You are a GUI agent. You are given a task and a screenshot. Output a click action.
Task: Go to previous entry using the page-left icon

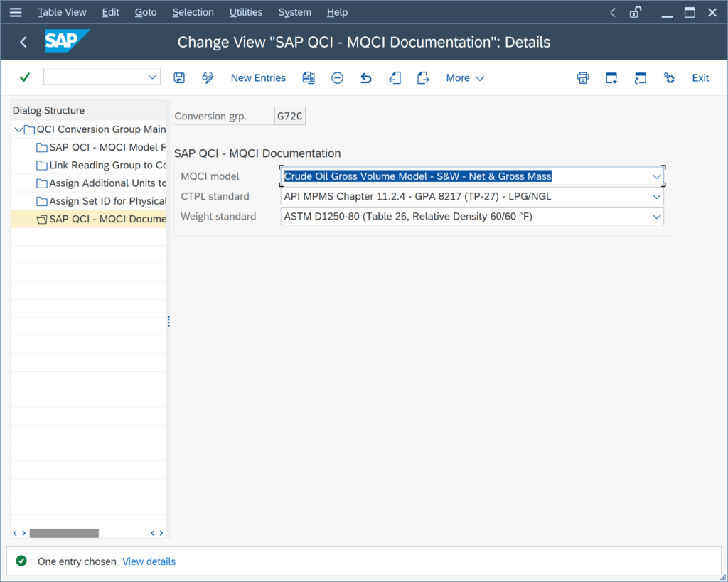(395, 78)
